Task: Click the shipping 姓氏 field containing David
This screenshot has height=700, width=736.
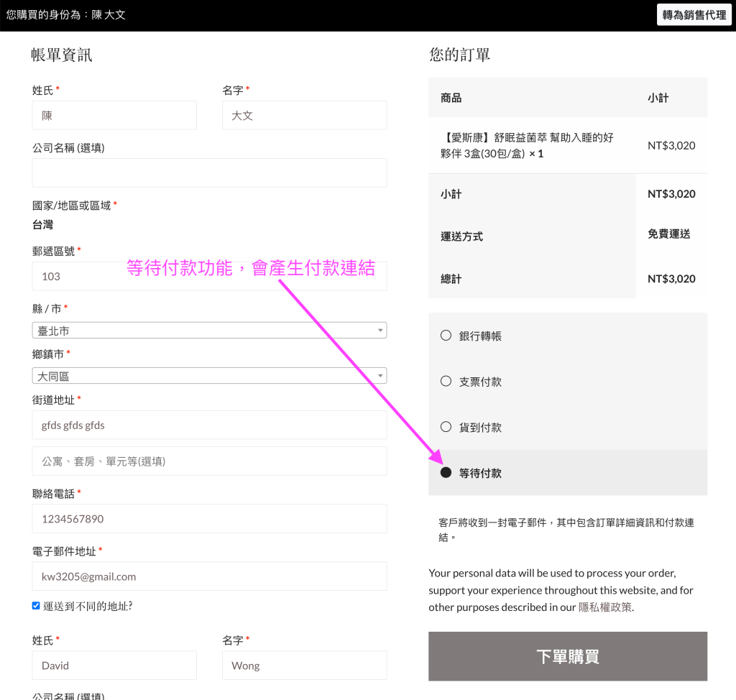Action: pyautogui.click(x=114, y=666)
